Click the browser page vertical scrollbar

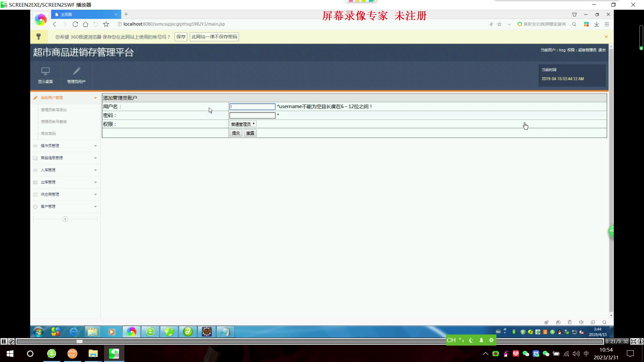click(611, 181)
